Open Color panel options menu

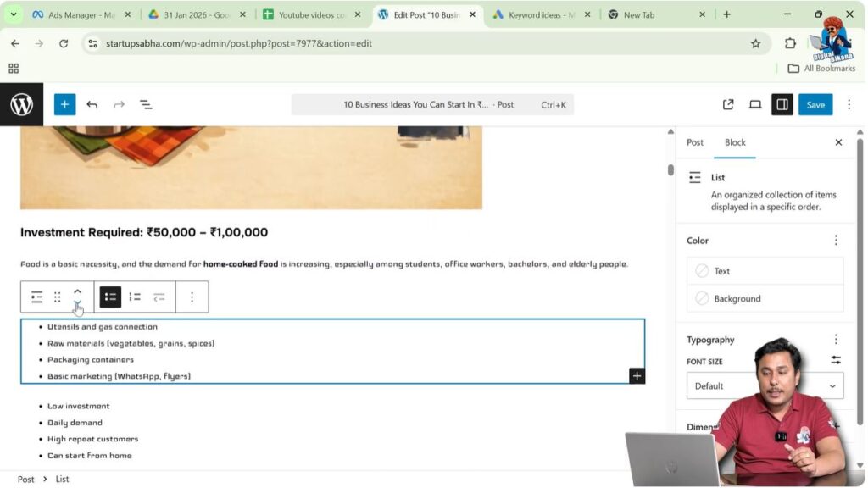(836, 241)
